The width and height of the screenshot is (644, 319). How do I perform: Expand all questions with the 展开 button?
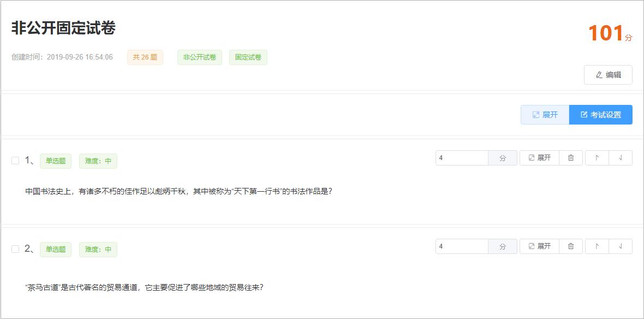544,114
